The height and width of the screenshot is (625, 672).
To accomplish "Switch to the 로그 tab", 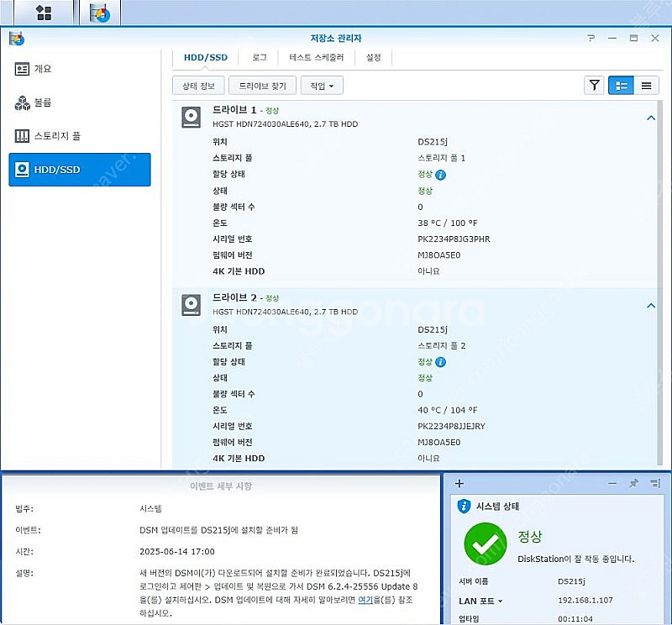I will (260, 57).
